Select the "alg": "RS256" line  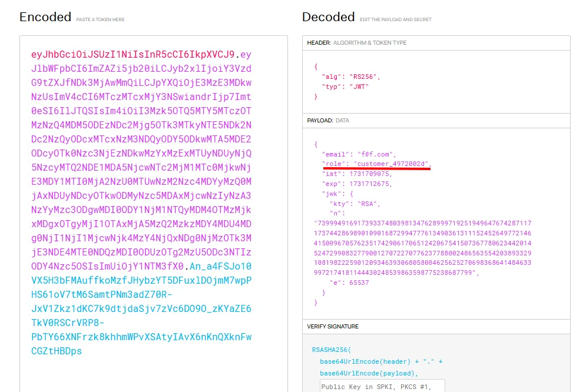coord(351,77)
